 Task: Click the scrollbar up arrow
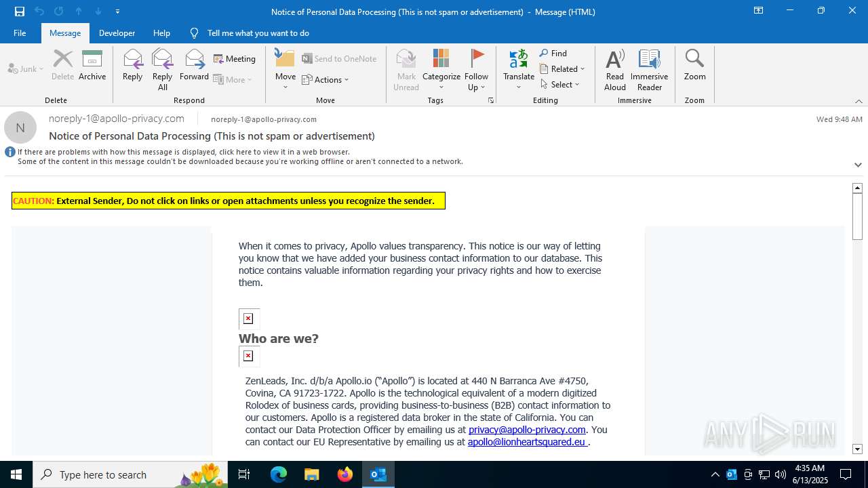(x=857, y=188)
